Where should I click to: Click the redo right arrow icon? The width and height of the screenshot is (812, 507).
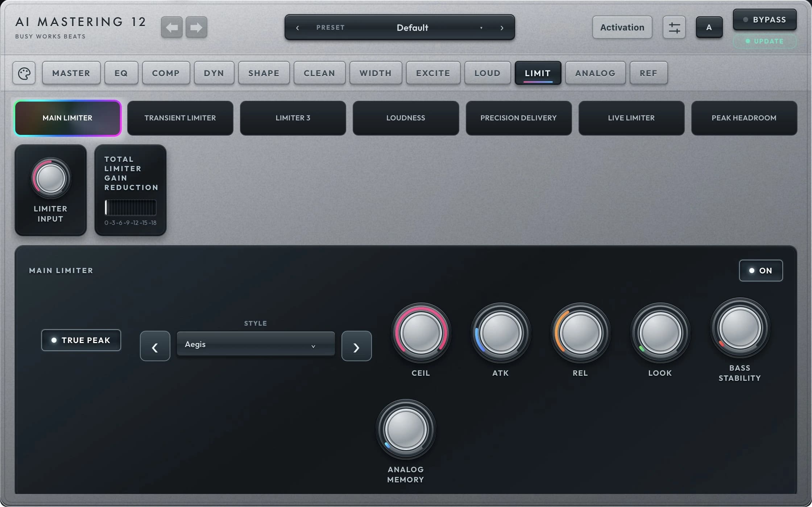pos(196,27)
